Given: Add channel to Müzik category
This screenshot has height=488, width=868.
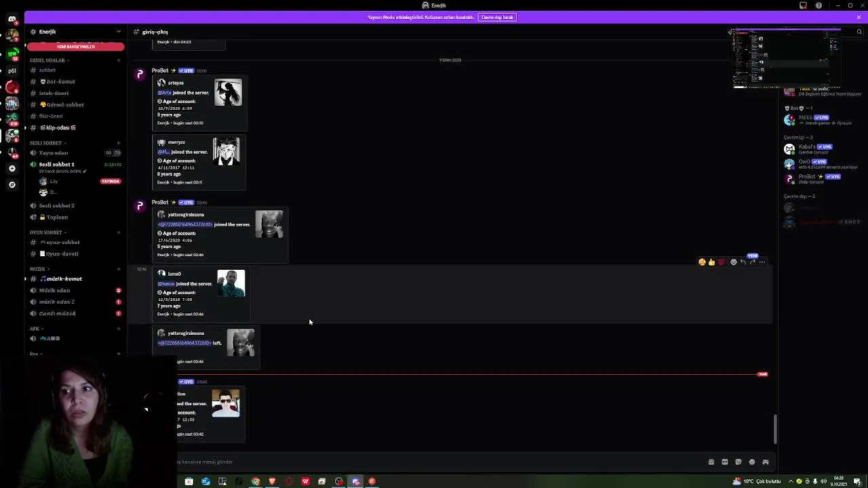Looking at the screenshot, I should point(118,269).
